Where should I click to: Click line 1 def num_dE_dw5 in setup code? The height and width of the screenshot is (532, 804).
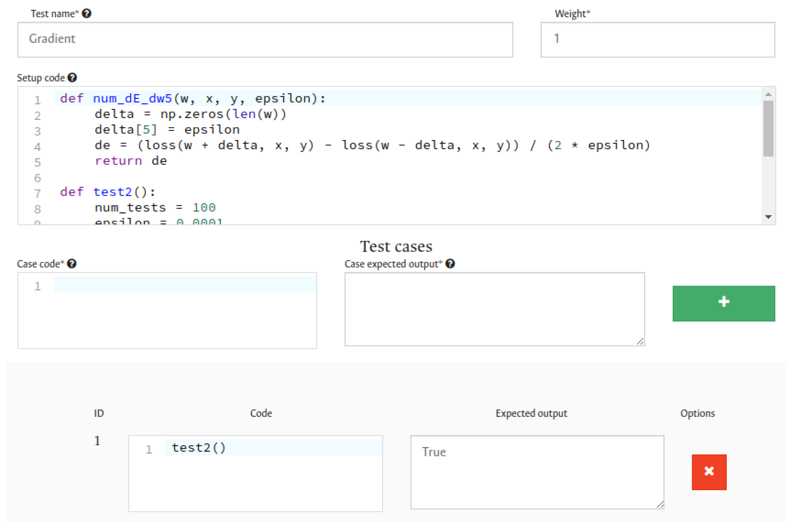pyautogui.click(x=193, y=98)
